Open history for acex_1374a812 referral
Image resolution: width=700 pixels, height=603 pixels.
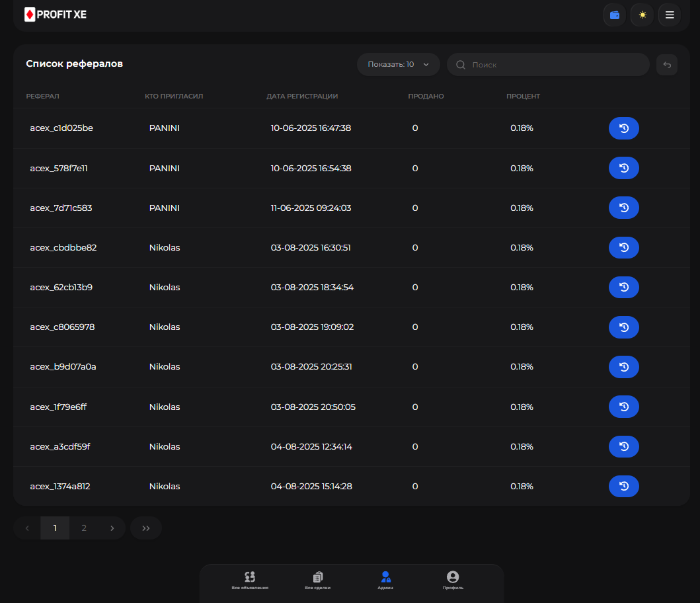click(x=623, y=486)
